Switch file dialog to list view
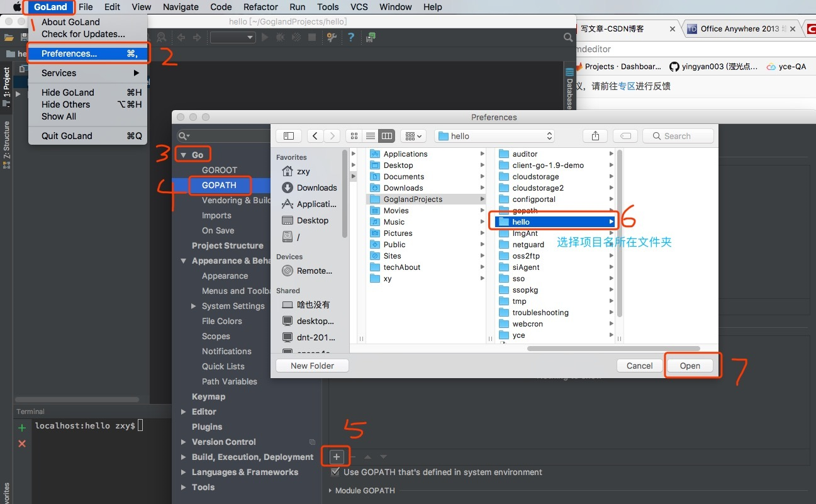 pyautogui.click(x=371, y=136)
